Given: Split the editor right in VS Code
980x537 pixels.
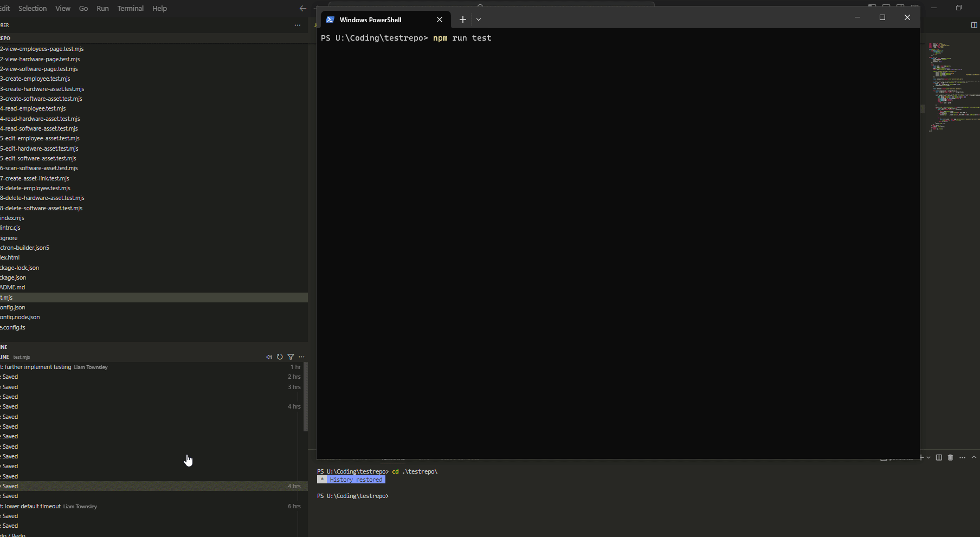Looking at the screenshot, I should click(974, 25).
